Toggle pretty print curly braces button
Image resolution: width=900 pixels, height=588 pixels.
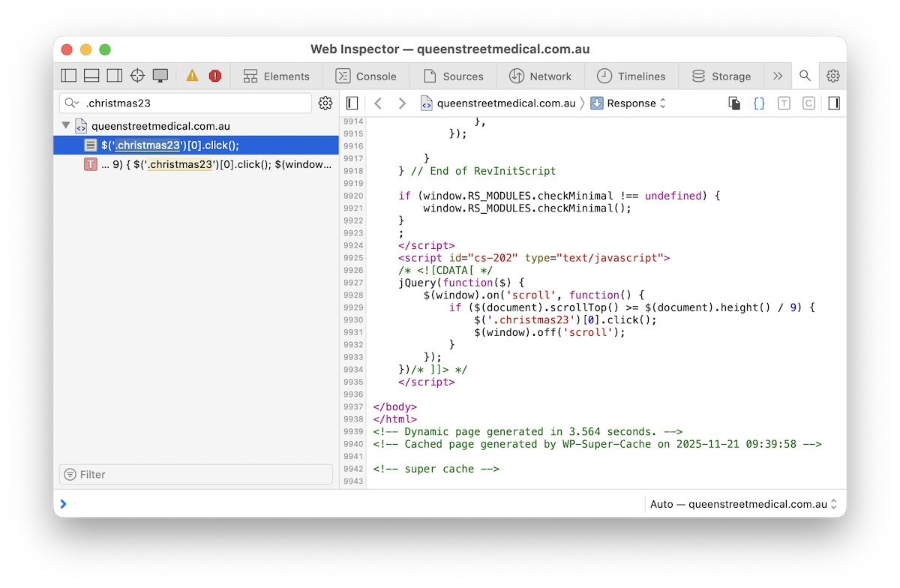pos(759,103)
